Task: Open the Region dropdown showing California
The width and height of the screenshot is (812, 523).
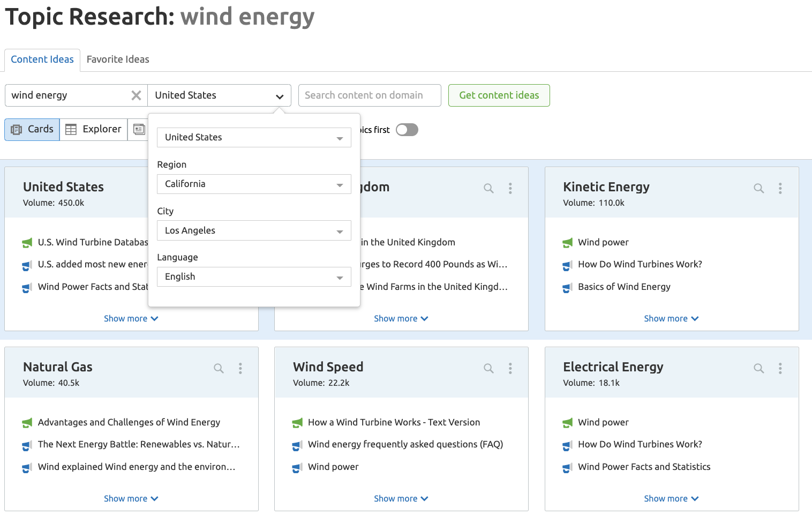Action: tap(254, 184)
